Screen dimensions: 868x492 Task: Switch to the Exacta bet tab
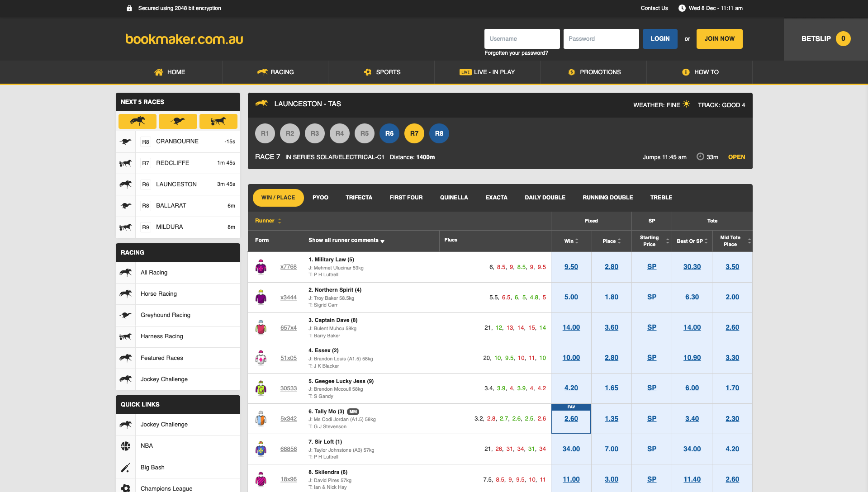(x=496, y=198)
